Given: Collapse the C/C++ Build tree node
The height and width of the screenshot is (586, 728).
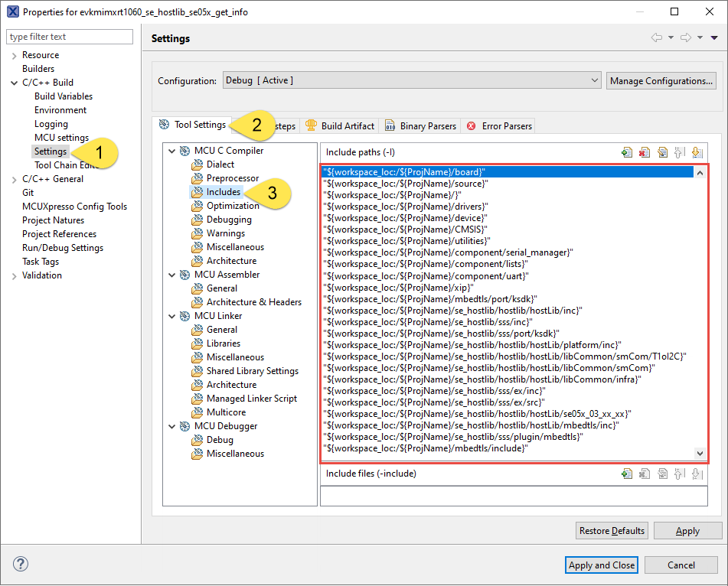Looking at the screenshot, I should [x=14, y=83].
